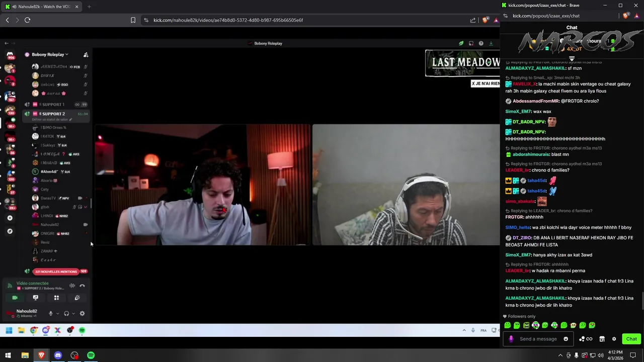
Task: Open chat settings gear in Kick popout
Action: coord(614,339)
